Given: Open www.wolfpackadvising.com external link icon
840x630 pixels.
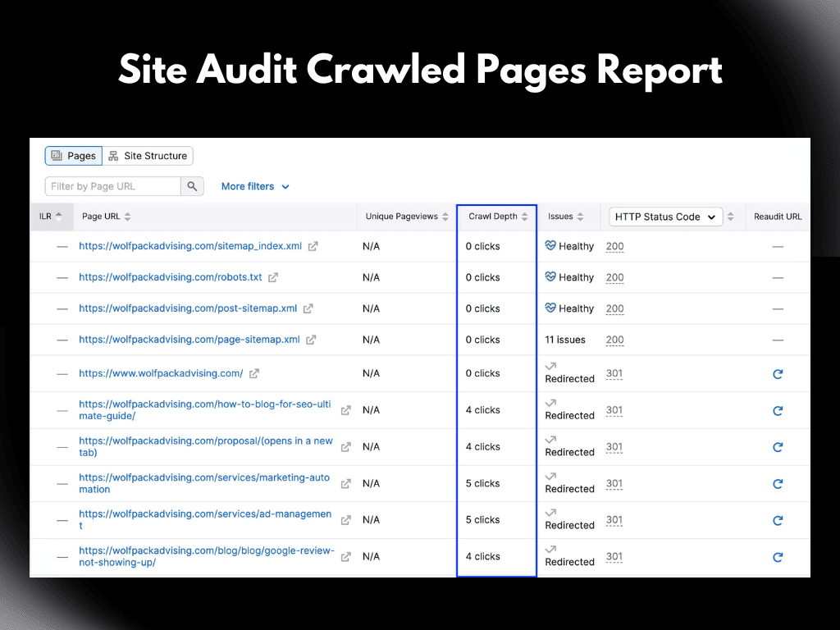Looking at the screenshot, I should 254,374.
